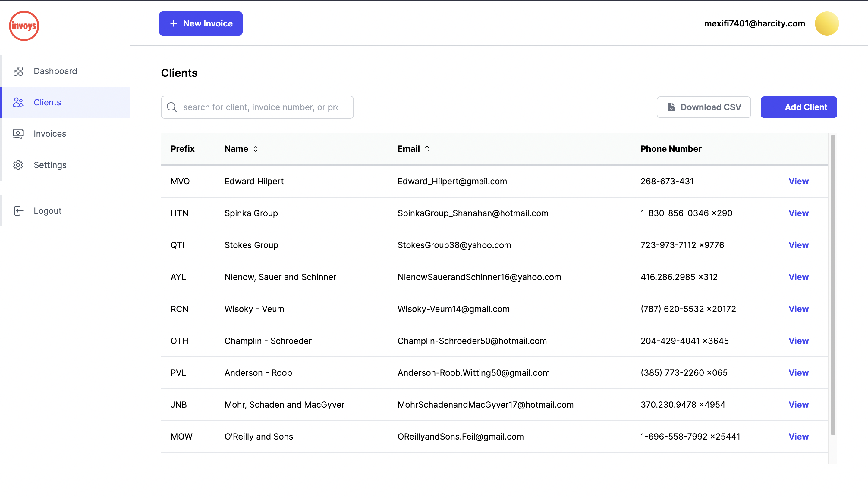868x498 pixels.
Task: Click the Logout arrow icon
Action: tap(18, 211)
